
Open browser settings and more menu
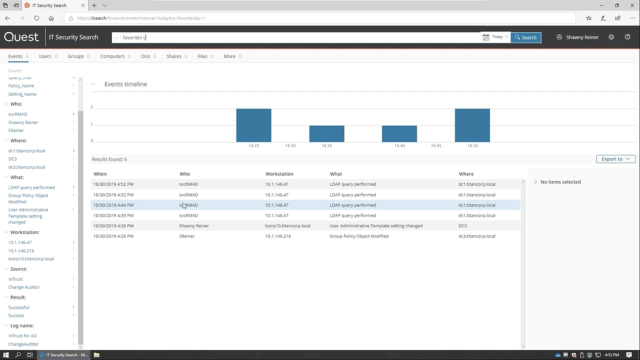(x=632, y=18)
